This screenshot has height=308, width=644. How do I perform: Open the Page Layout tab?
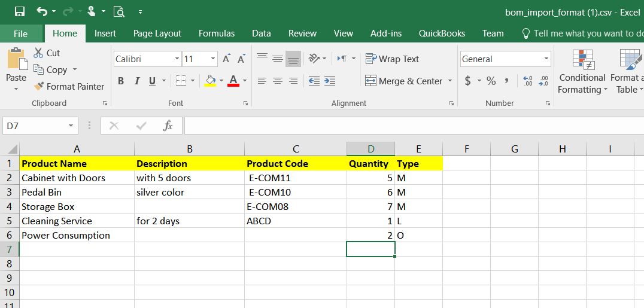157,33
